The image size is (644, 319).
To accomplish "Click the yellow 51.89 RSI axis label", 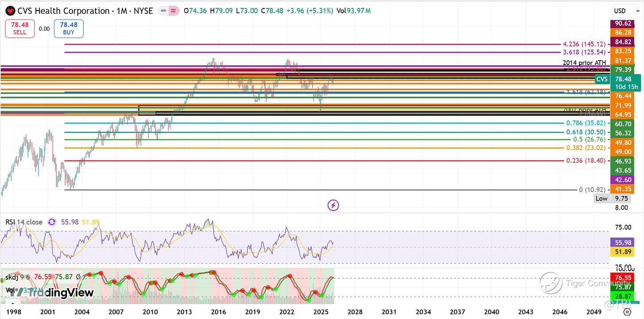I will click(x=621, y=251).
